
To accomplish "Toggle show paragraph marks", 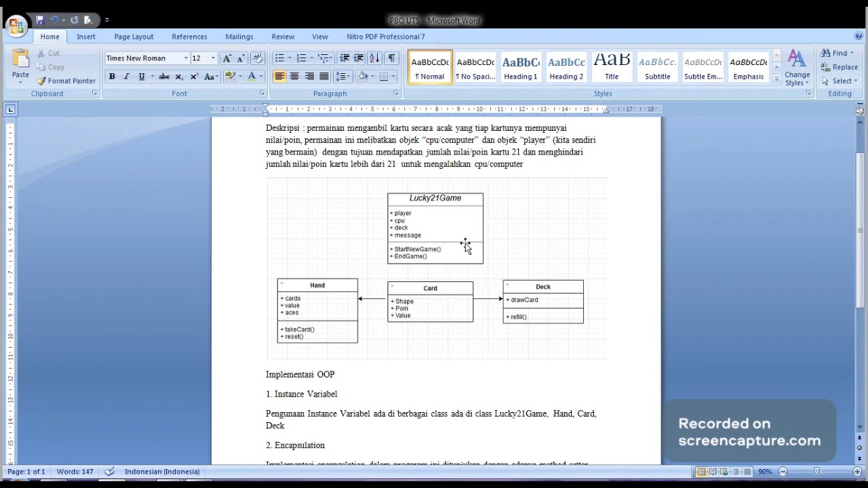I will (x=392, y=58).
